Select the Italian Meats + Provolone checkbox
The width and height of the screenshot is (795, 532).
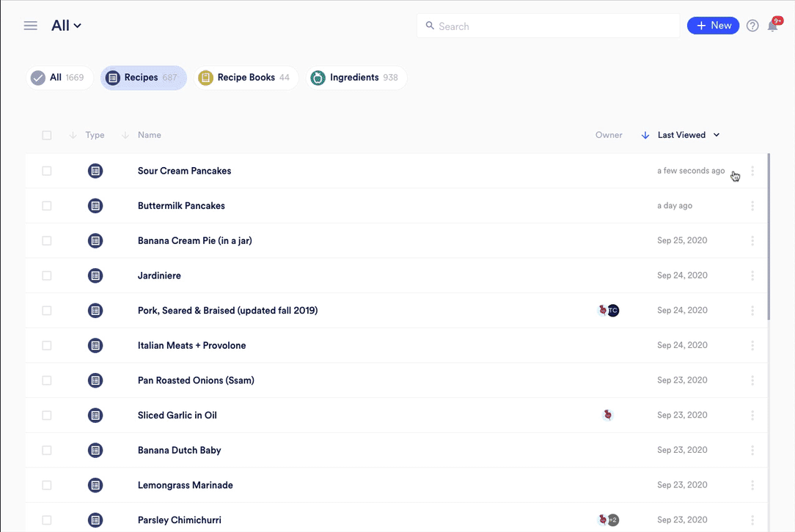click(47, 345)
